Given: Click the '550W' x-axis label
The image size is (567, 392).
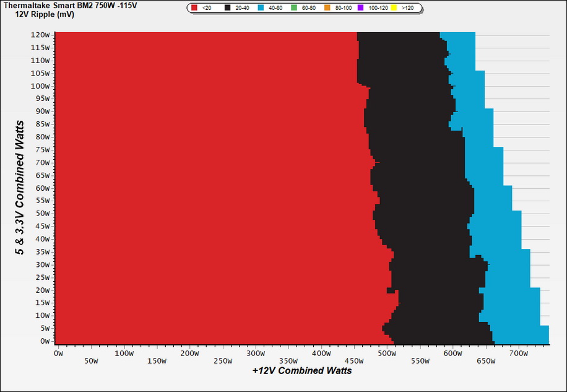Looking at the screenshot, I should point(420,361).
